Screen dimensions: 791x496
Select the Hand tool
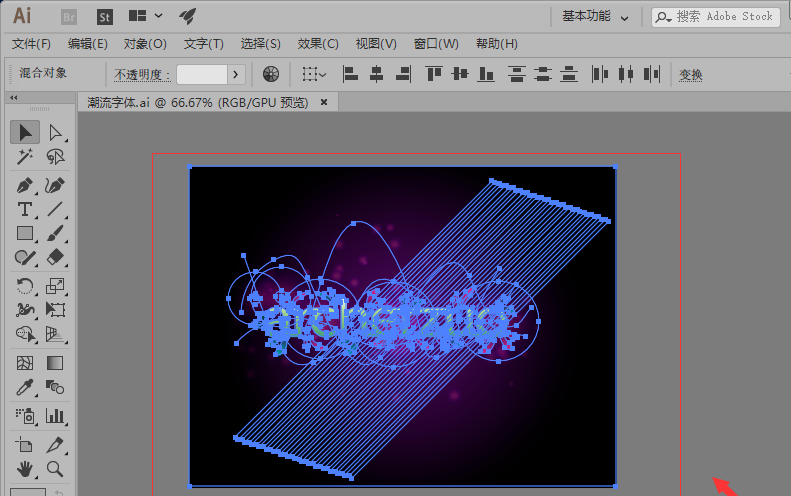coord(25,468)
